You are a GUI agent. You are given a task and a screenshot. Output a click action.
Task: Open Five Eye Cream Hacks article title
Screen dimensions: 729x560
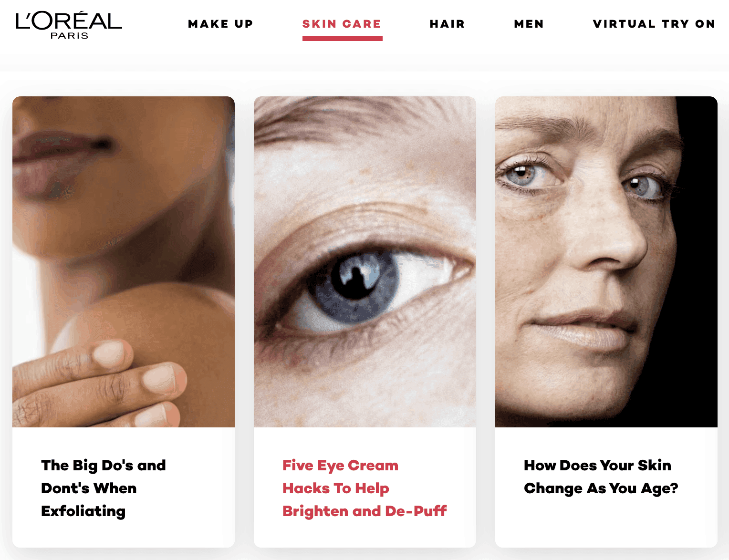click(x=364, y=488)
